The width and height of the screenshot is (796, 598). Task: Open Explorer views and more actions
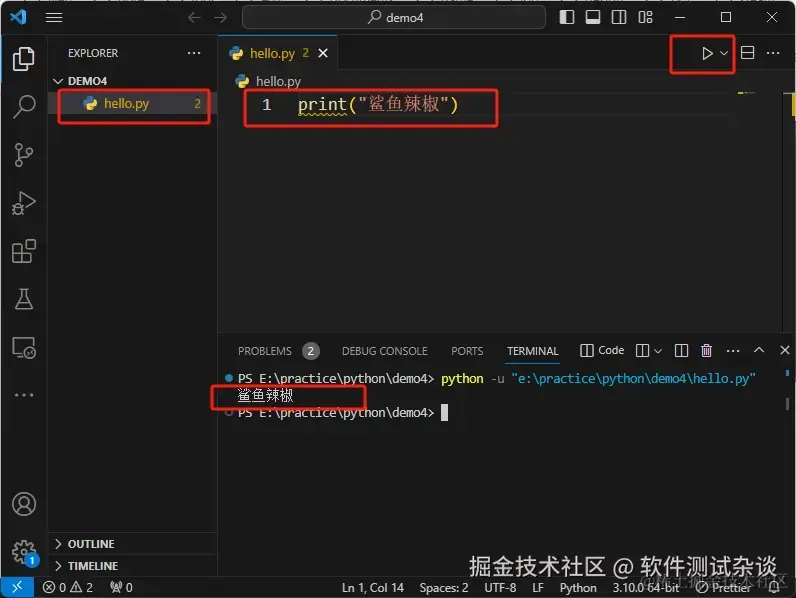[x=194, y=53]
